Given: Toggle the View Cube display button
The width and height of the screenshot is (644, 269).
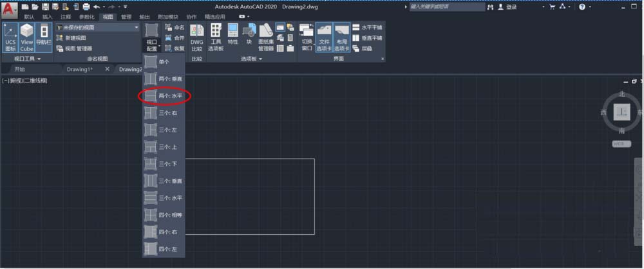Looking at the screenshot, I should tap(26, 37).
